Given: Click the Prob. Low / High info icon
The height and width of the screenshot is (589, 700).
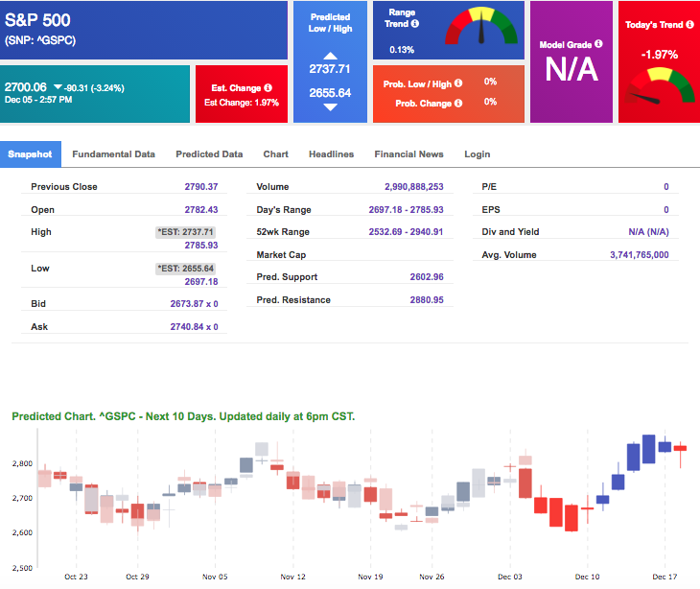Looking at the screenshot, I should click(458, 83).
